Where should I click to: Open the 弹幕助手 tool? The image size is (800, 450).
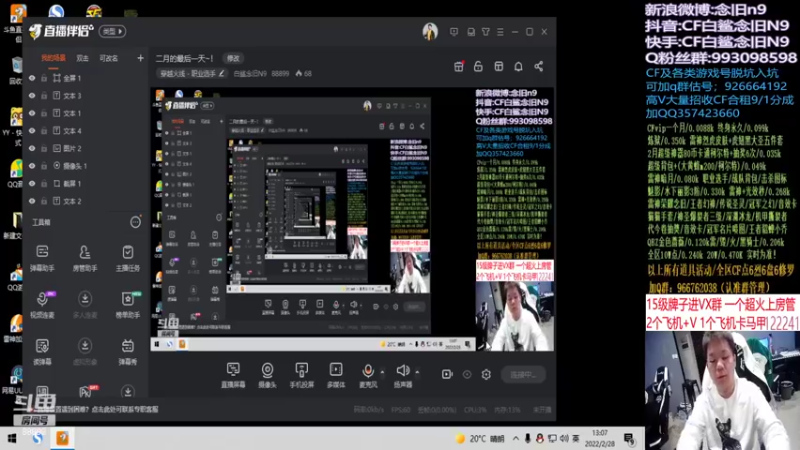[x=42, y=257]
